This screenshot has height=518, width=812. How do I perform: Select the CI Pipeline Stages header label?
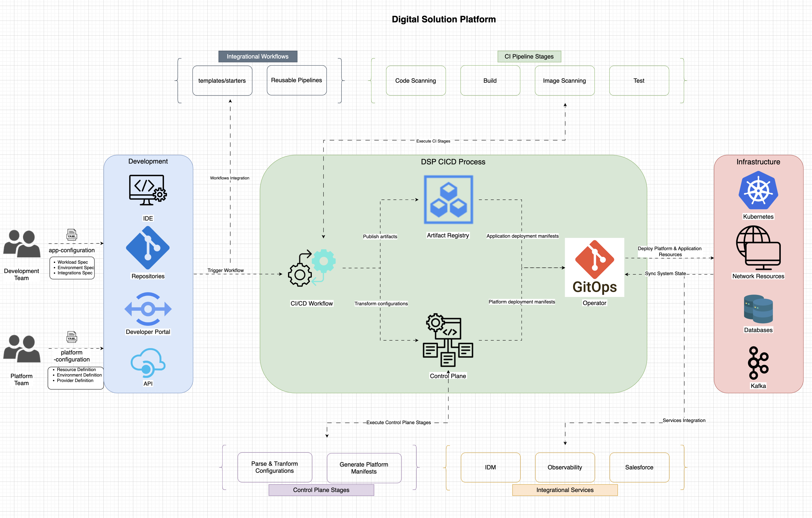(x=529, y=56)
